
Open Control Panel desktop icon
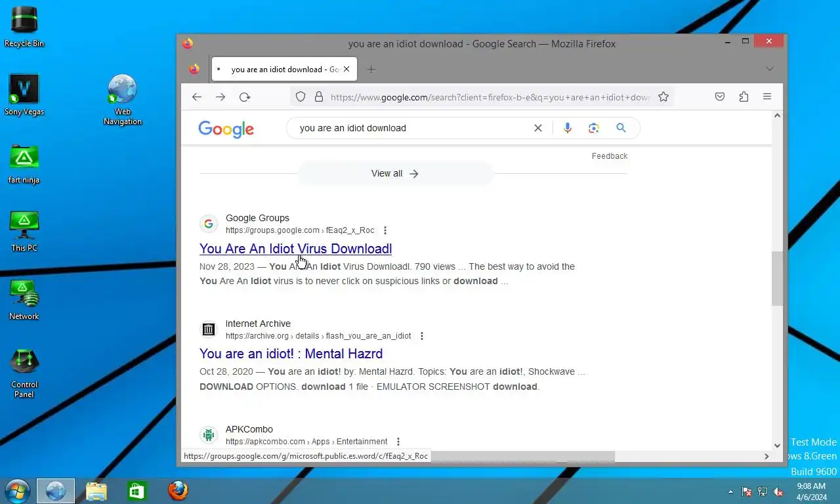pos(24,373)
